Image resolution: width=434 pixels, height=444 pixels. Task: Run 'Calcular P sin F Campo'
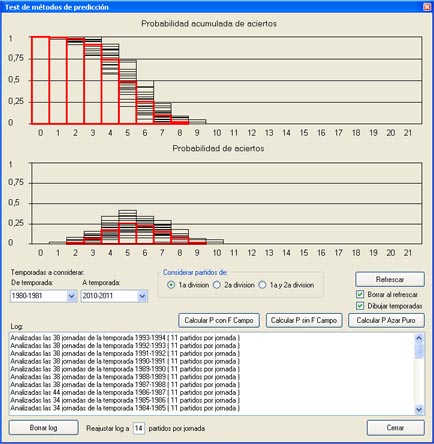(x=304, y=320)
